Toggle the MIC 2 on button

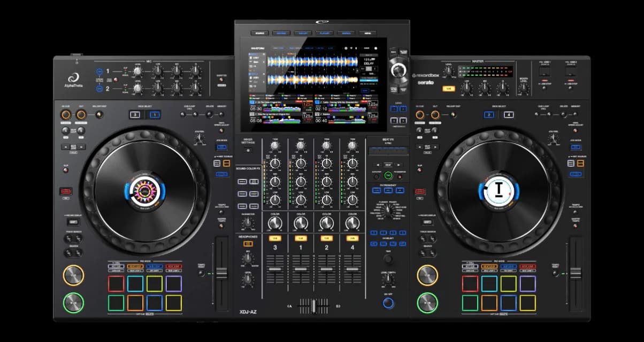tap(100, 88)
